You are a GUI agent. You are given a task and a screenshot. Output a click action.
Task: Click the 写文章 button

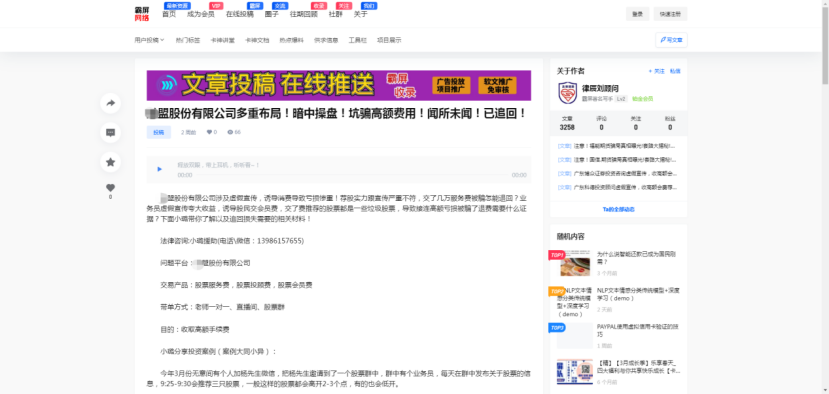click(671, 40)
